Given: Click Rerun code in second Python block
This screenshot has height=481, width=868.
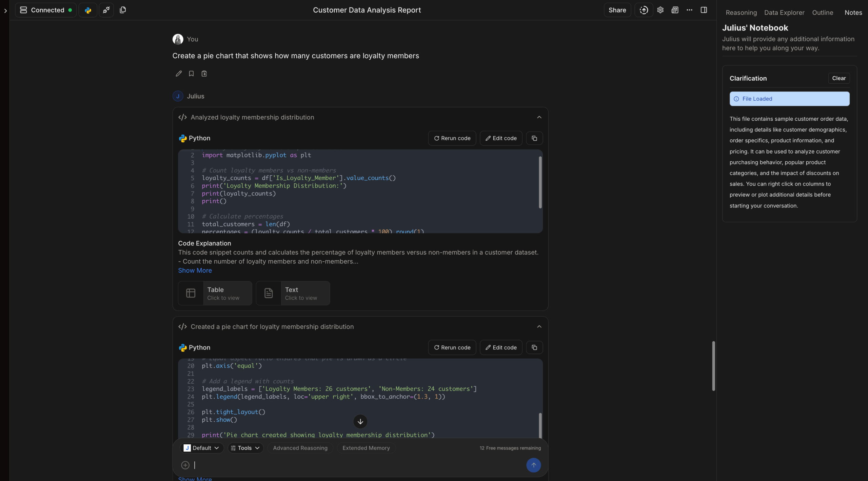Looking at the screenshot, I should click(x=452, y=347).
